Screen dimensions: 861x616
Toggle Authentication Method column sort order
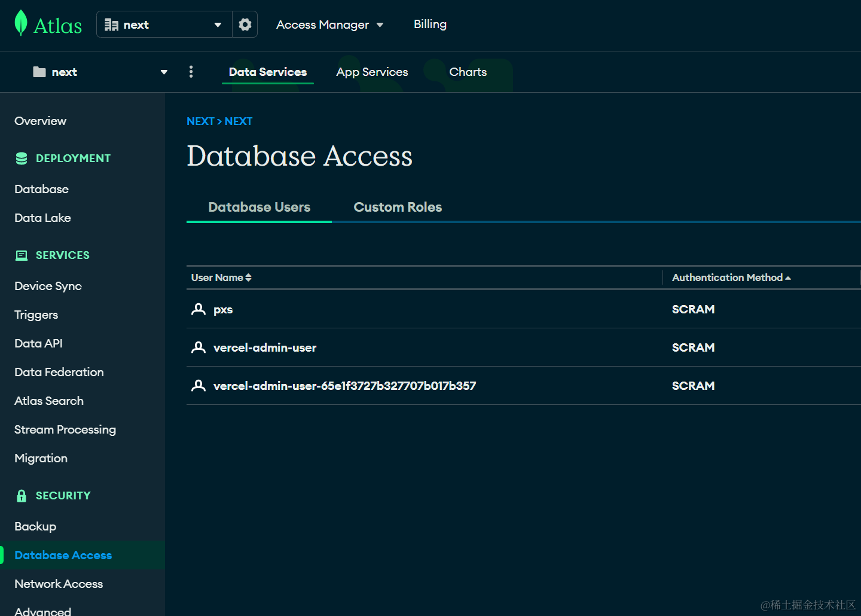pos(788,277)
